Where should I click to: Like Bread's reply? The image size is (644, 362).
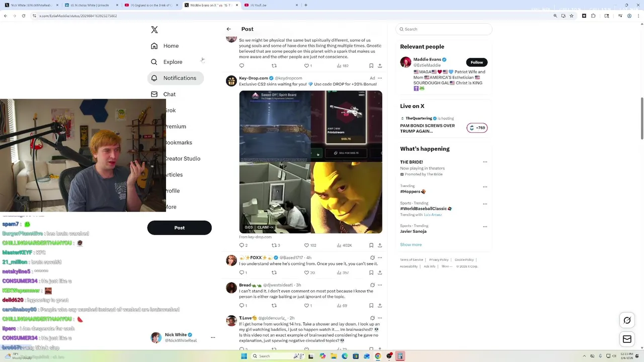click(307, 305)
